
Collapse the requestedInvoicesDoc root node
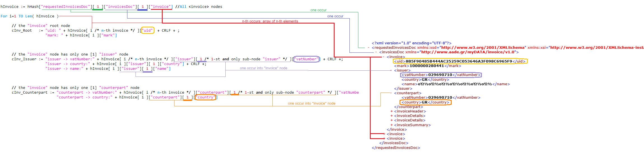tap(368, 48)
